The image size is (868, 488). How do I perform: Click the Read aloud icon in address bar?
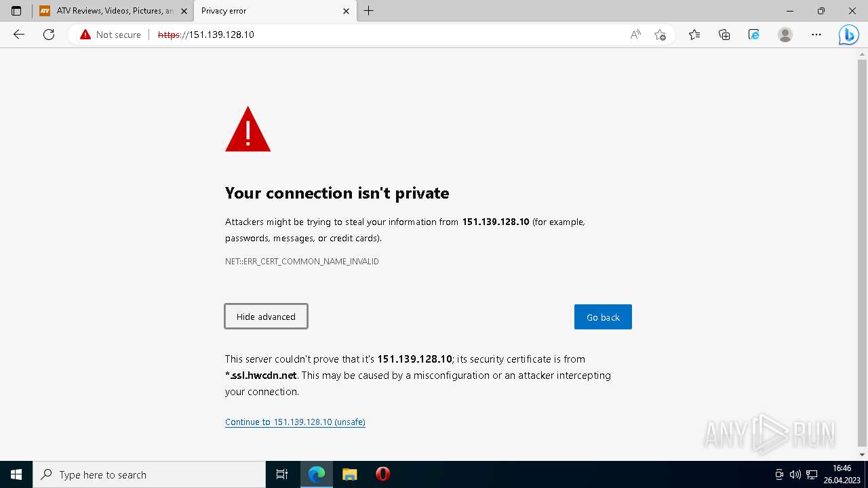(635, 35)
